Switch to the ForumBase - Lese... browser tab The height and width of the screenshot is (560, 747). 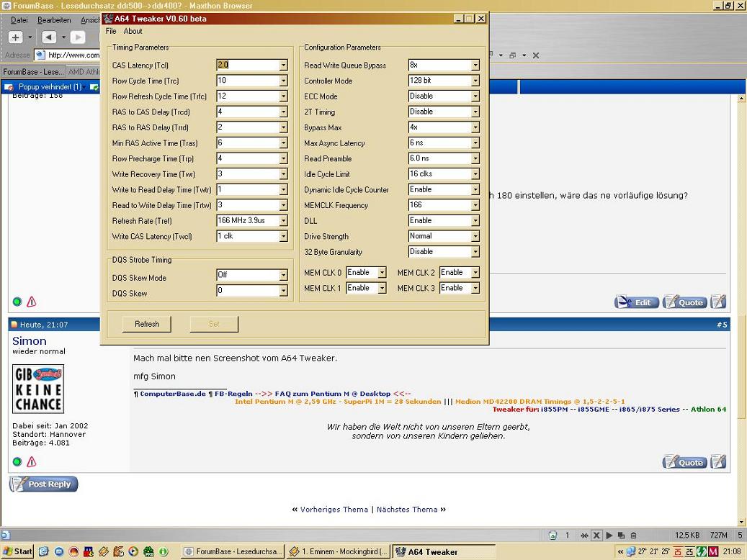(x=33, y=71)
